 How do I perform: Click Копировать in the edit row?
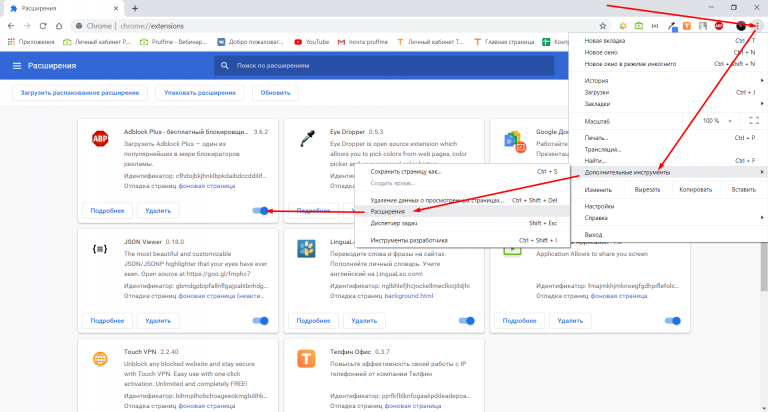[696, 190]
